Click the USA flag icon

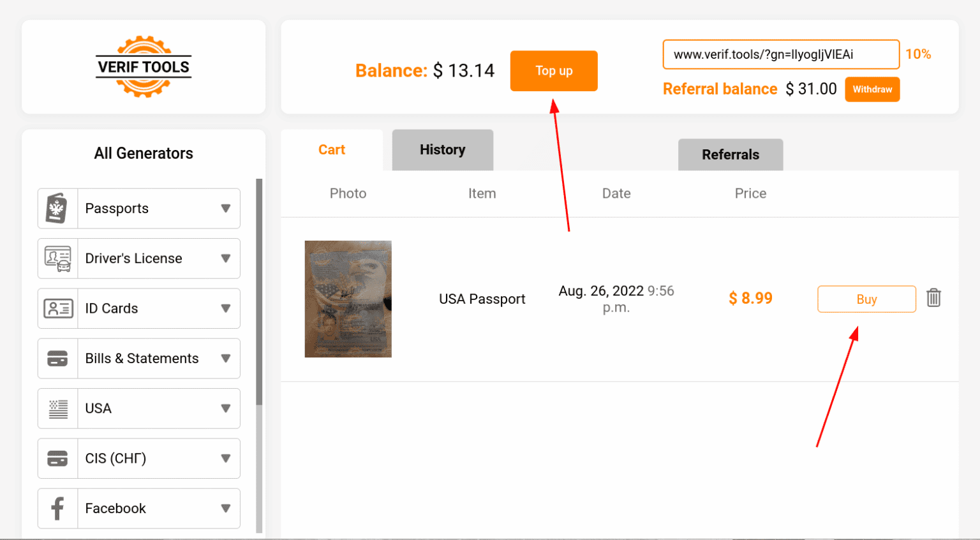point(57,409)
